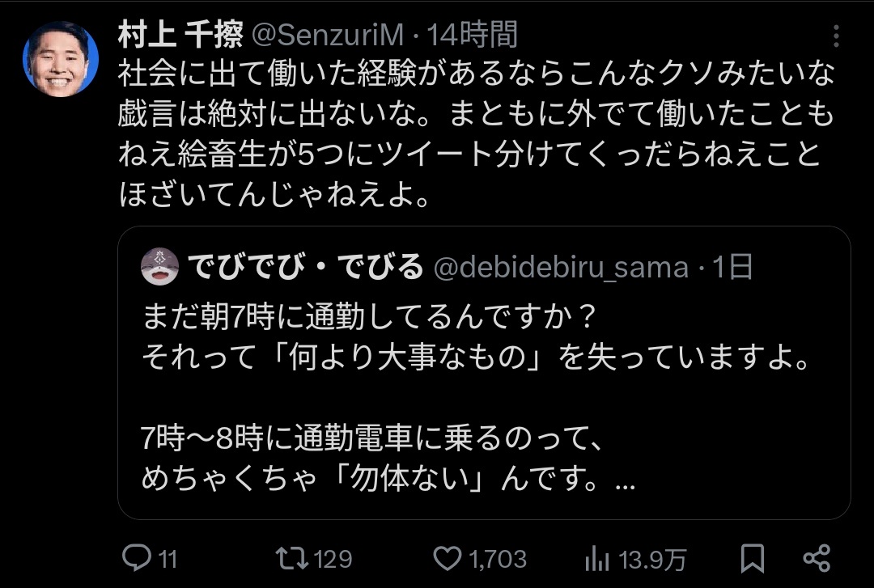The image size is (874, 588).
Task: Open the three-dot more options menu
Action: [837, 36]
